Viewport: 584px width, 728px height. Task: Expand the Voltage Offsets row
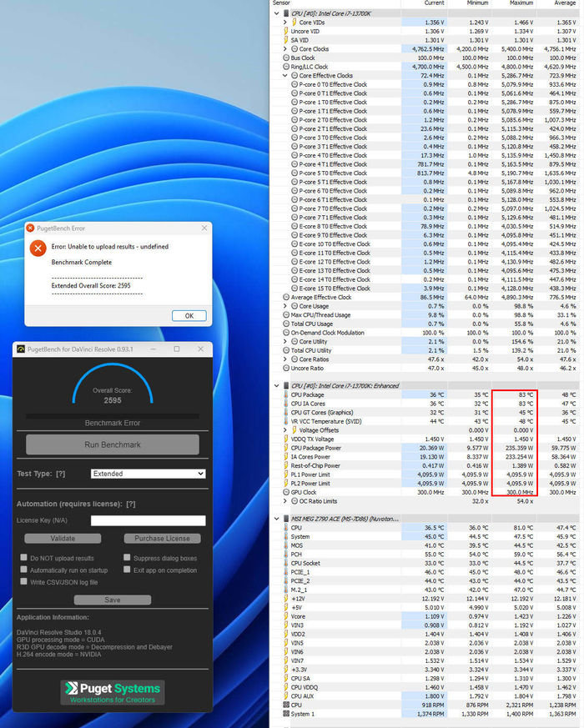click(285, 430)
